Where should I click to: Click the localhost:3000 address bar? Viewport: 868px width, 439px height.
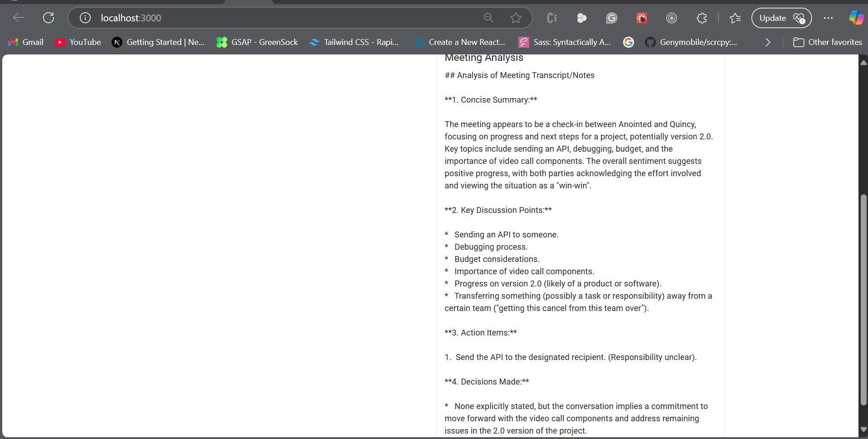coord(272,18)
